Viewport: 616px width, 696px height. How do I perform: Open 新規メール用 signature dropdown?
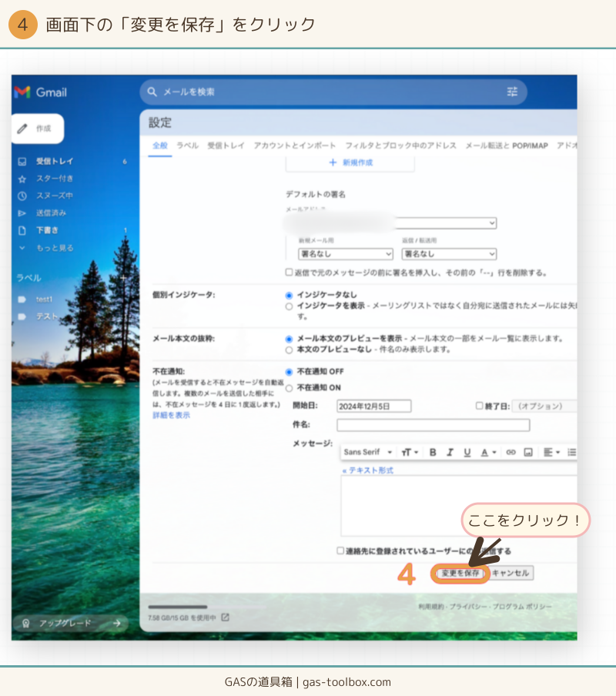(x=346, y=254)
